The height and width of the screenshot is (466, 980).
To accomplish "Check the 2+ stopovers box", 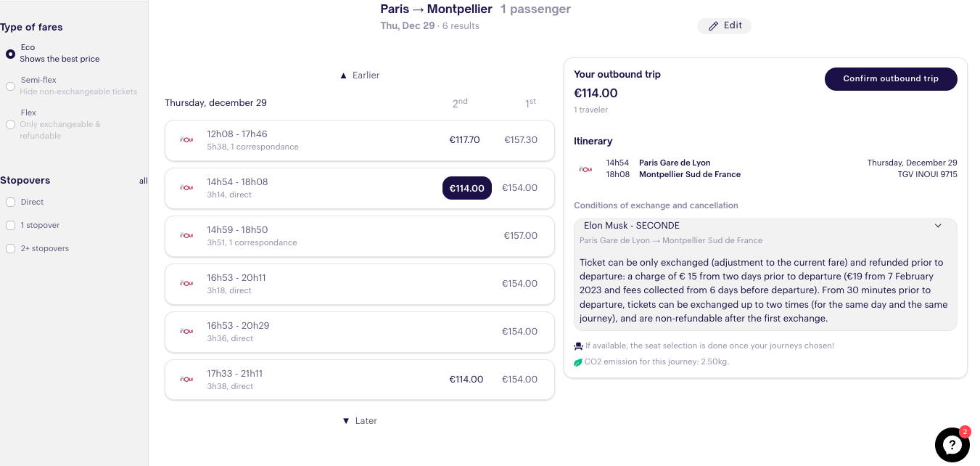I will [x=10, y=249].
